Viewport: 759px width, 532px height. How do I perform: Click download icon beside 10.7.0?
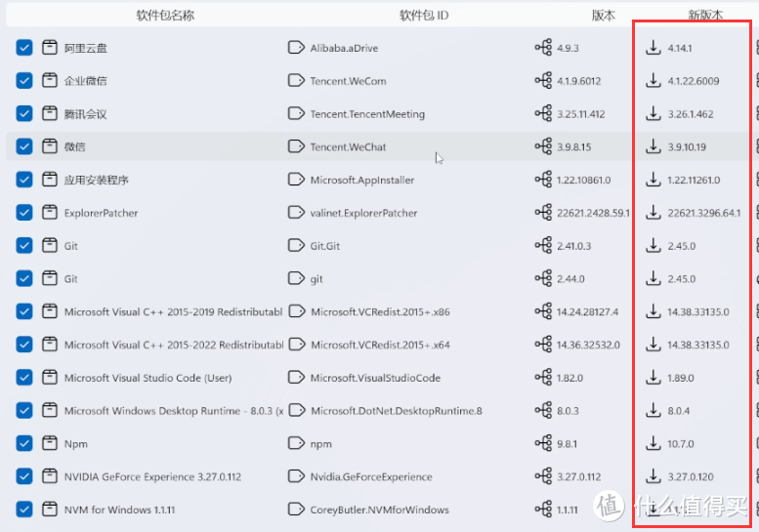pyautogui.click(x=654, y=443)
